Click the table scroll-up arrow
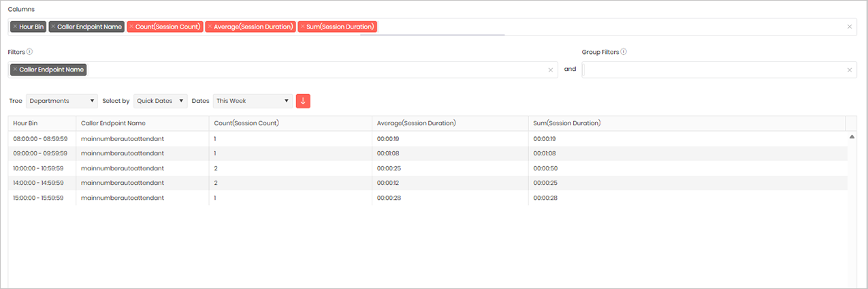Viewport: 868px width, 289px height. tap(852, 137)
